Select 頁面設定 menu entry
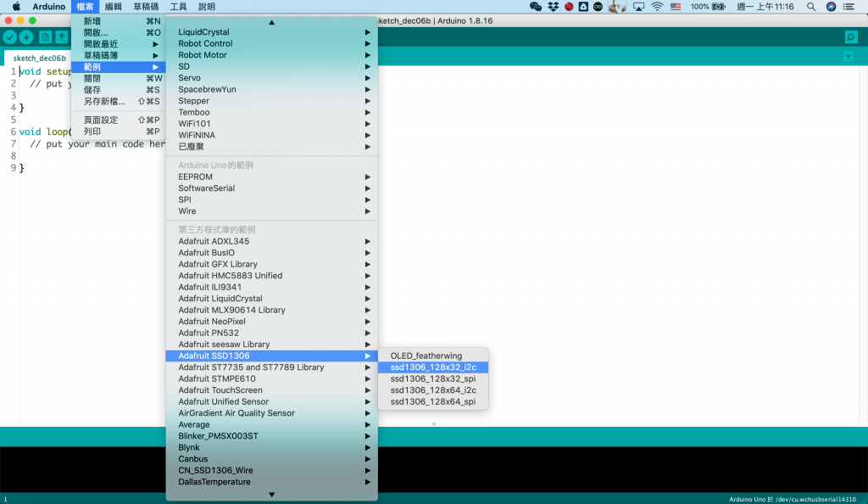Viewport: 868px width, 504px height. pyautogui.click(x=119, y=120)
